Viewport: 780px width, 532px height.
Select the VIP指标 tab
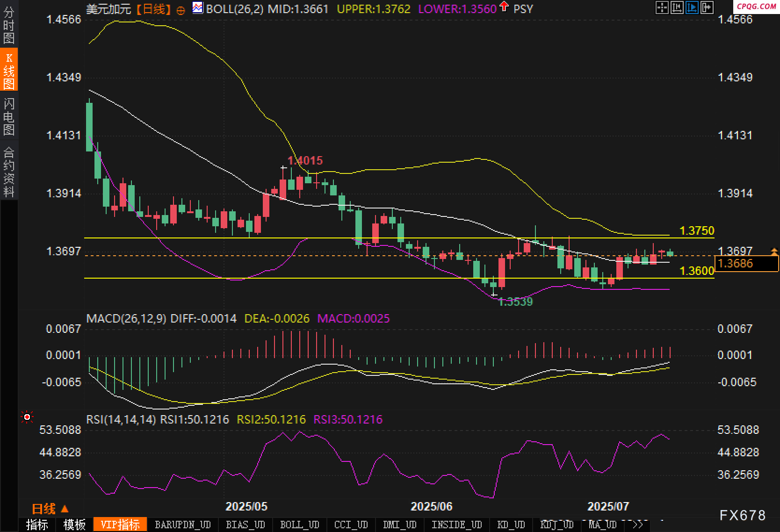click(x=120, y=525)
